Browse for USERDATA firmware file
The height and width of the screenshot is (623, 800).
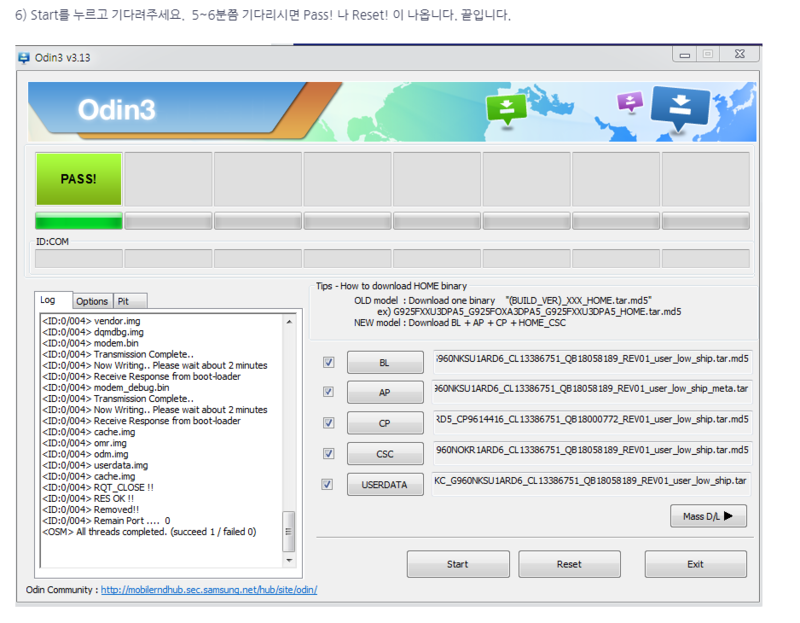[x=385, y=485]
